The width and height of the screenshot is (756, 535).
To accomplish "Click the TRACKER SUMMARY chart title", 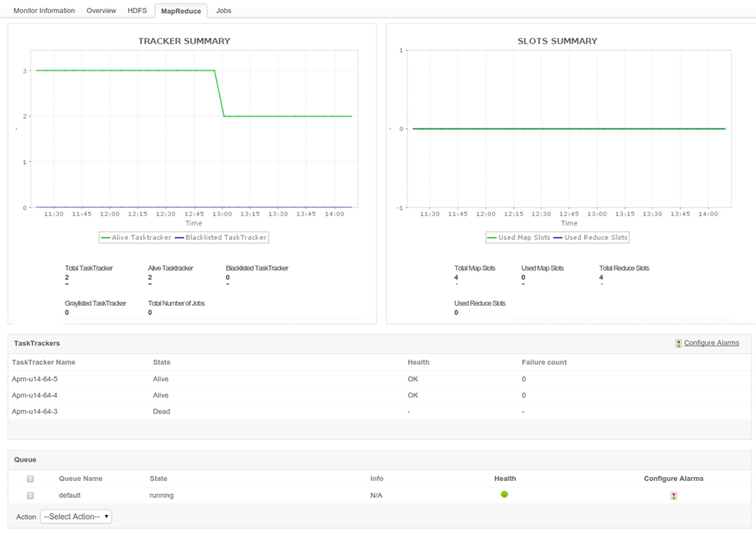I will (x=184, y=41).
